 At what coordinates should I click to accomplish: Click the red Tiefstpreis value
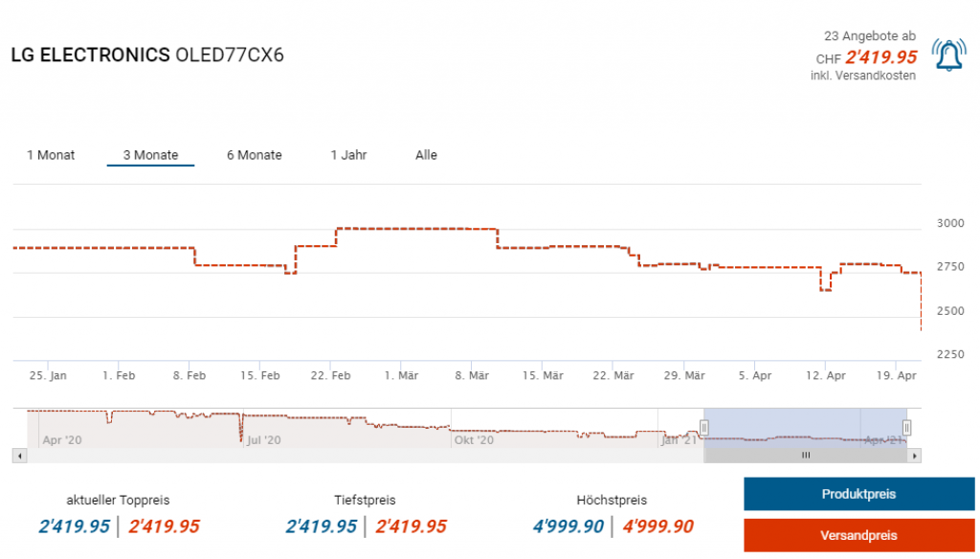pyautogui.click(x=412, y=526)
